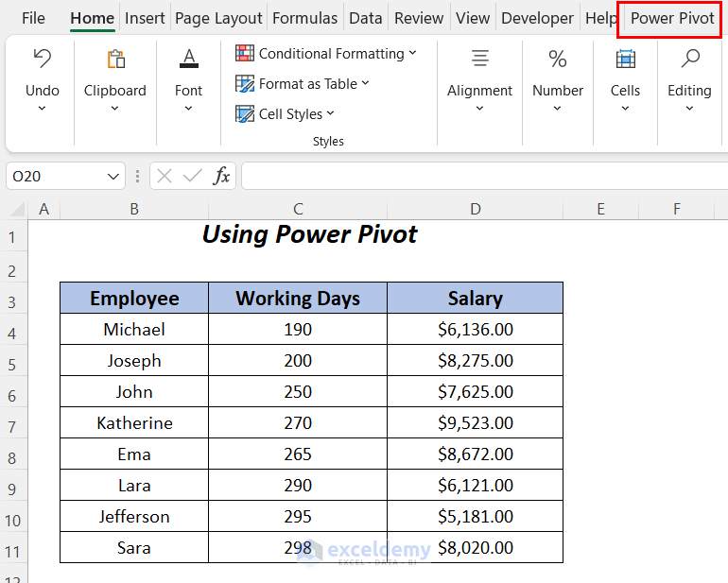Open Conditional Formatting dropdown menu
Screen dimensions: 728x583
point(413,53)
